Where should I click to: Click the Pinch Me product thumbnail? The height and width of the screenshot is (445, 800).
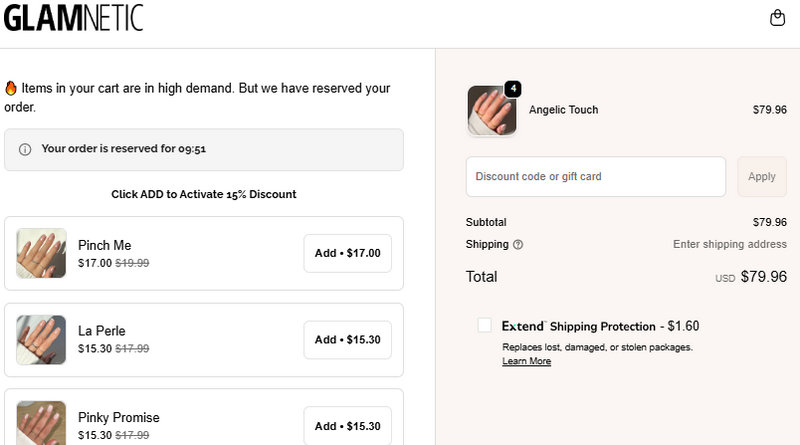(42, 253)
